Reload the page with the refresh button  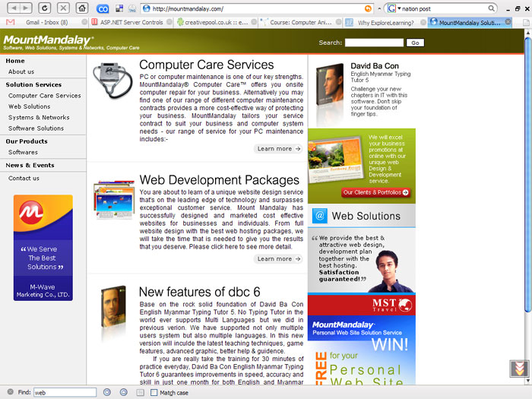44,8
